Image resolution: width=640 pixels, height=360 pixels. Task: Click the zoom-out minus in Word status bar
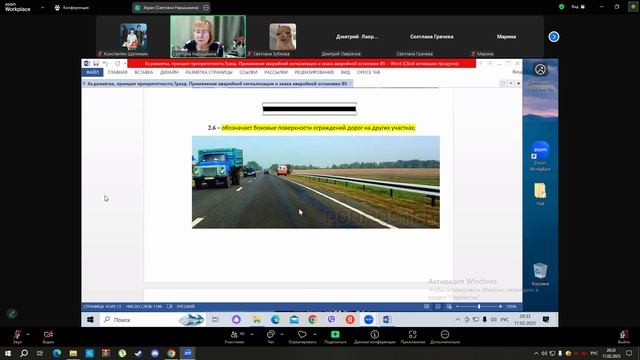(457, 307)
